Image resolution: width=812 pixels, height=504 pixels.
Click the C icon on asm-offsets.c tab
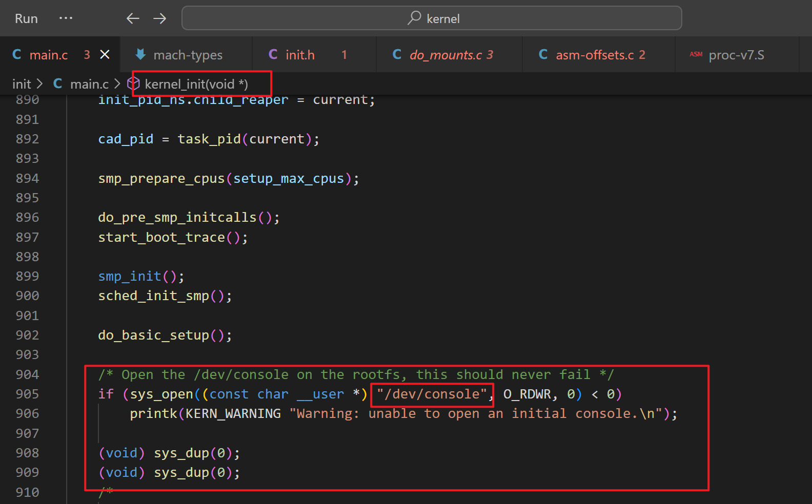coord(543,54)
